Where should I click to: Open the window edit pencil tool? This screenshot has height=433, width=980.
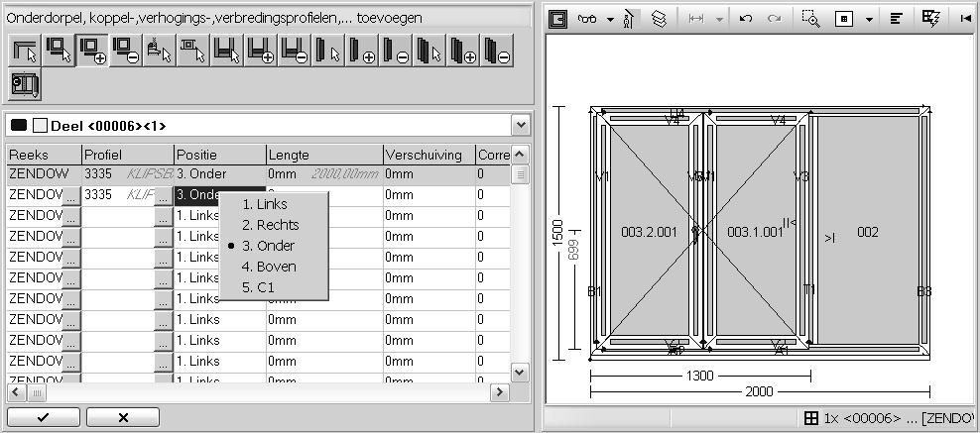coord(25,84)
